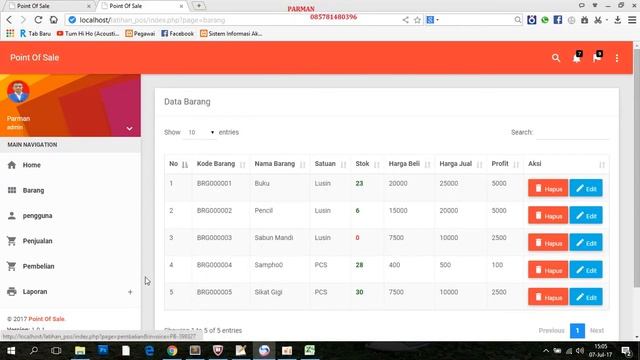Click the pengguna person icon
This screenshot has width=640, height=360.
coord(12,216)
